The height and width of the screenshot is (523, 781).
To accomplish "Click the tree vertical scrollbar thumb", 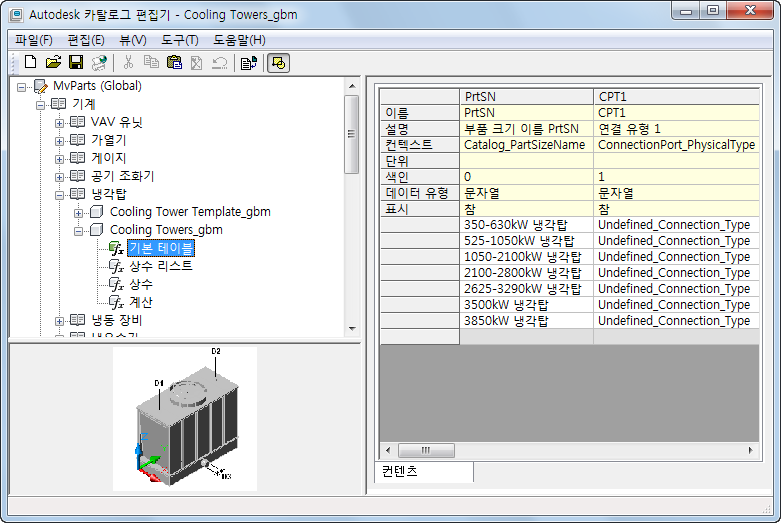I will point(352,134).
